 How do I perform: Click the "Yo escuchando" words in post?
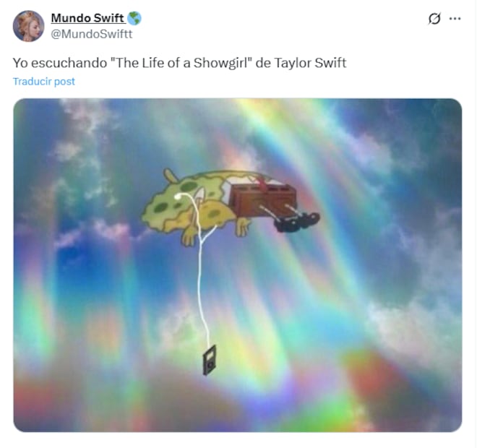pos(60,63)
